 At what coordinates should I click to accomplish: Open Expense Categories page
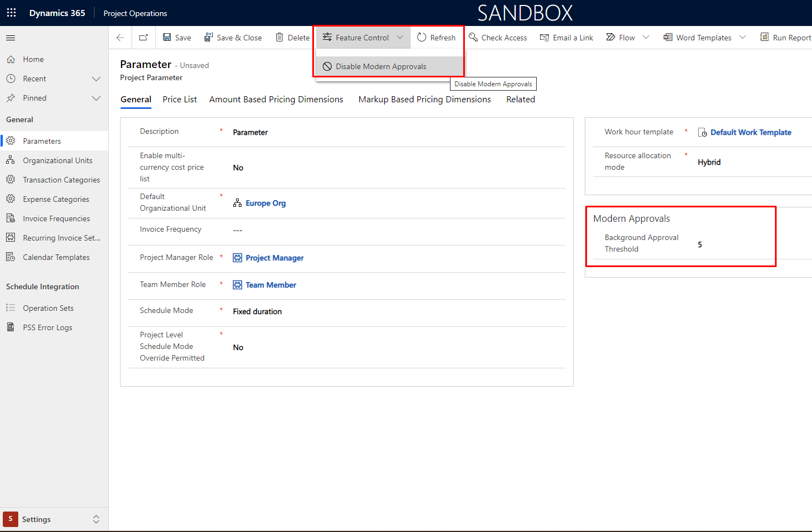pos(54,199)
